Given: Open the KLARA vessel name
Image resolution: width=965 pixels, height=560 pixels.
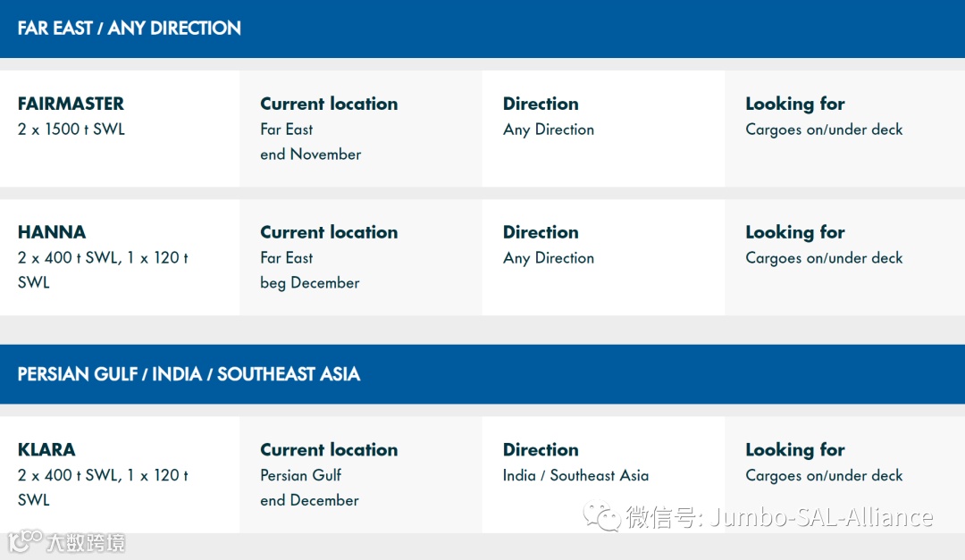Looking at the screenshot, I should 46,450.
